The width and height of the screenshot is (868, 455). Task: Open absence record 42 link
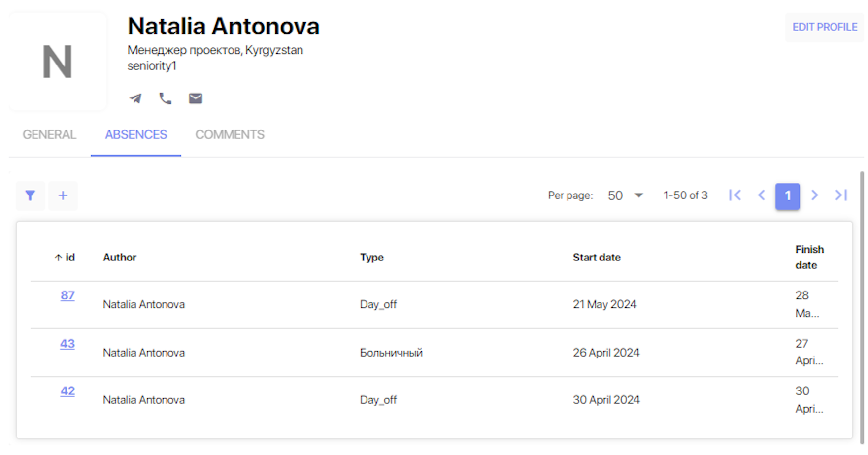[67, 391]
